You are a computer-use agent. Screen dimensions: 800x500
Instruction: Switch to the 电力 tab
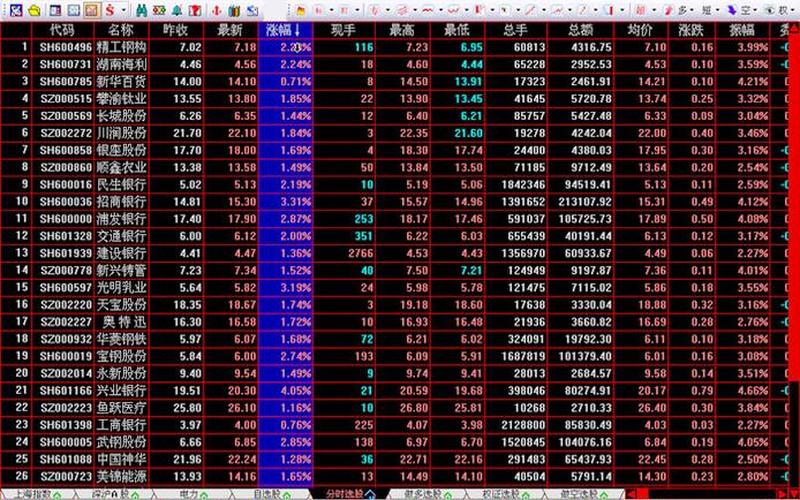point(194,494)
